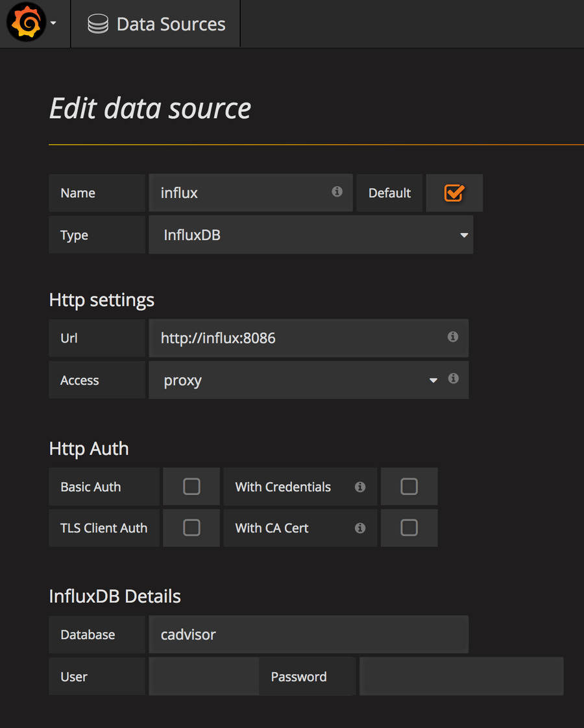This screenshot has height=728, width=584.
Task: Click the info icon in Name field
Action: 337,191
